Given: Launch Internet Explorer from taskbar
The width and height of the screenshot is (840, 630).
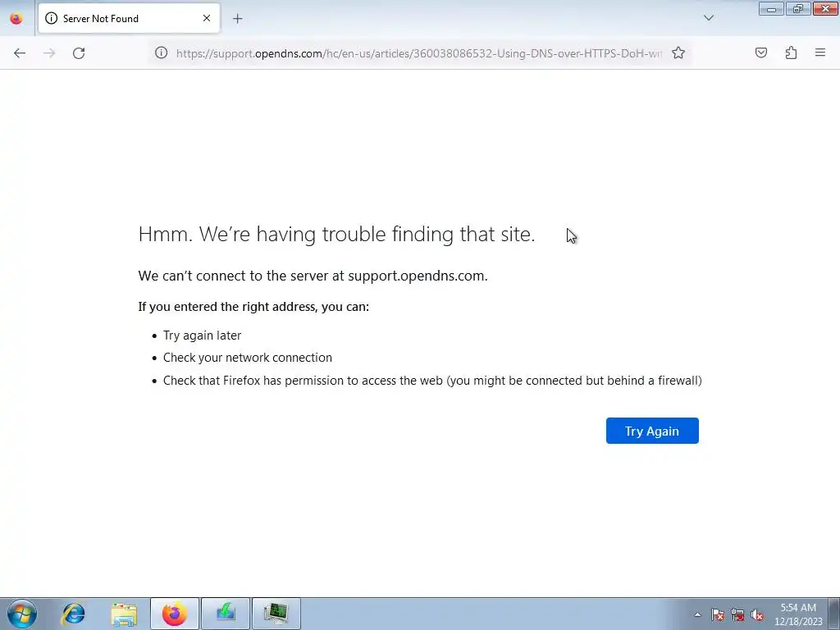Looking at the screenshot, I should pyautogui.click(x=73, y=614).
